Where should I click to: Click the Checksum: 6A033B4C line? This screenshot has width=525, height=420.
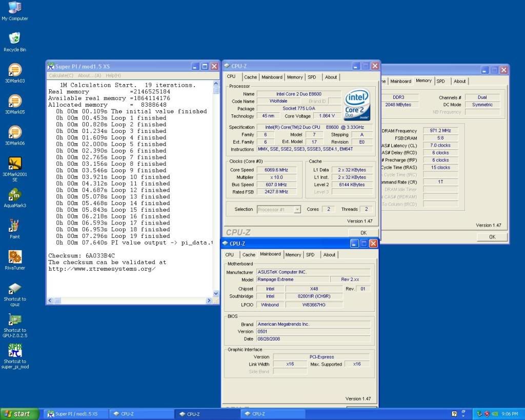pyautogui.click(x=82, y=255)
